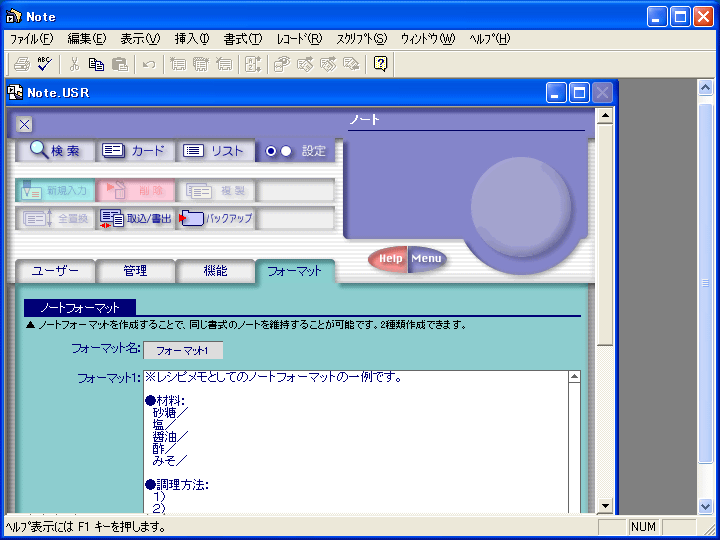This screenshot has width=720, height=540.
Task: Open the Help question mark icon
Action: point(380,64)
